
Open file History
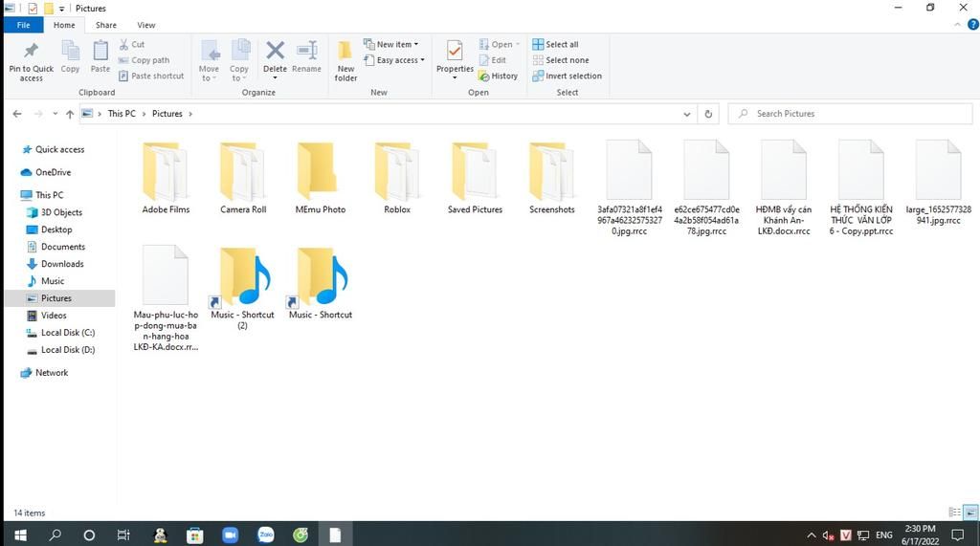tap(498, 76)
